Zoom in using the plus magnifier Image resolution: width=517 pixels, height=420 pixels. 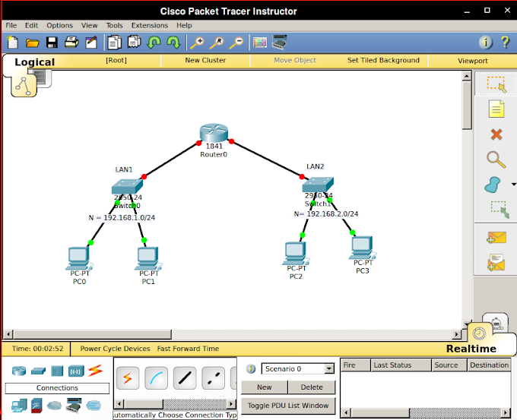point(198,43)
